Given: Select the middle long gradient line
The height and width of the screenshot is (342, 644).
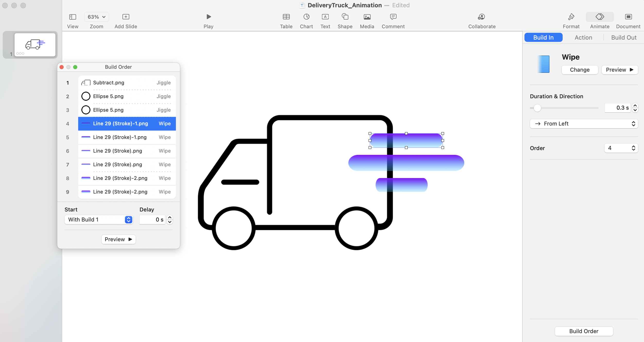Looking at the screenshot, I should 406,163.
